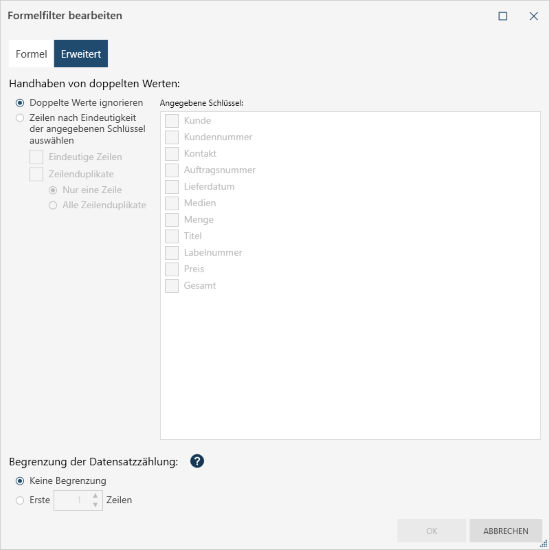Choose the Erste Zeilen radio option
The height and width of the screenshot is (550, 550).
(20, 500)
